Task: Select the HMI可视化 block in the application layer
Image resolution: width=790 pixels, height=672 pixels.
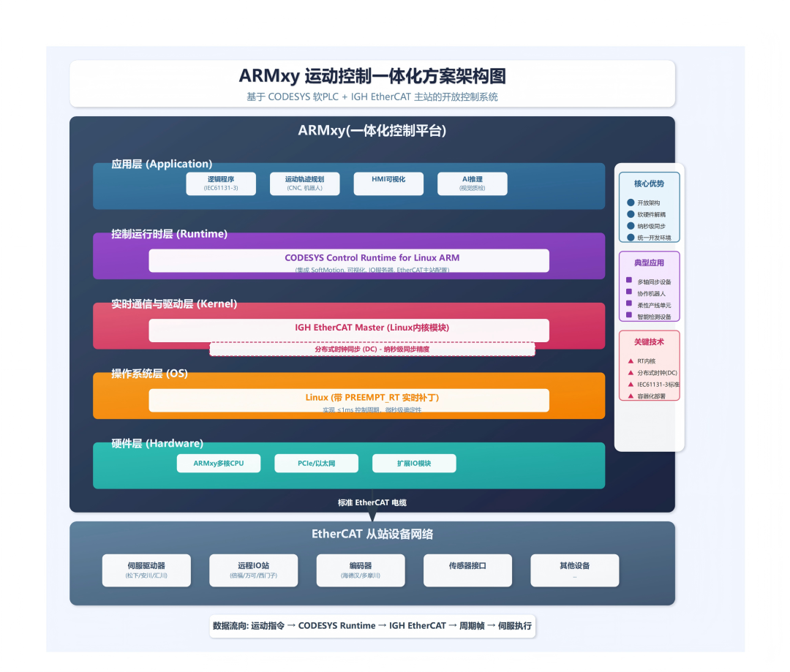Action: click(388, 184)
